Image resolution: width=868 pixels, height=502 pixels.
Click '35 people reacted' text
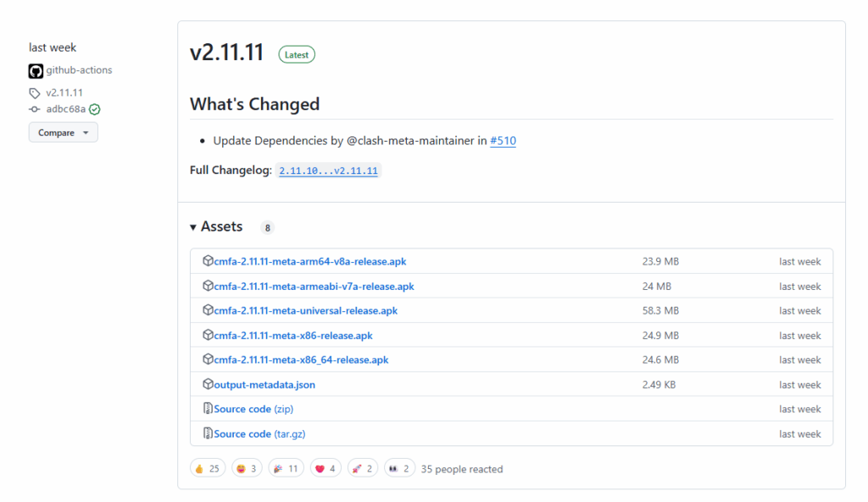click(x=462, y=469)
